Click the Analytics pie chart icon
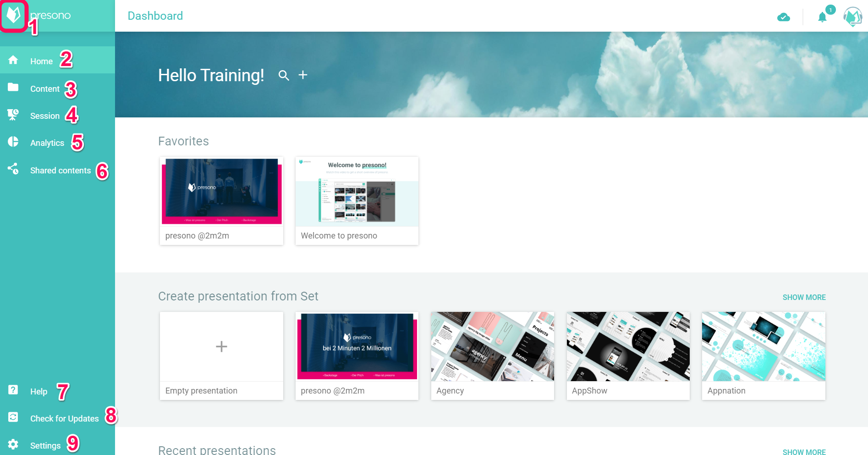Image resolution: width=868 pixels, height=455 pixels. [x=13, y=142]
